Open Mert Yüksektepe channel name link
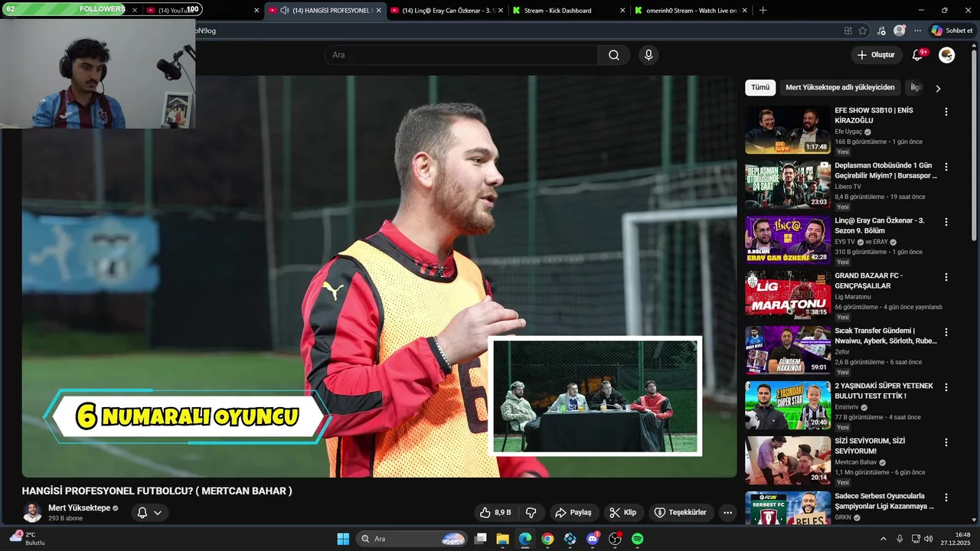 pos(80,508)
